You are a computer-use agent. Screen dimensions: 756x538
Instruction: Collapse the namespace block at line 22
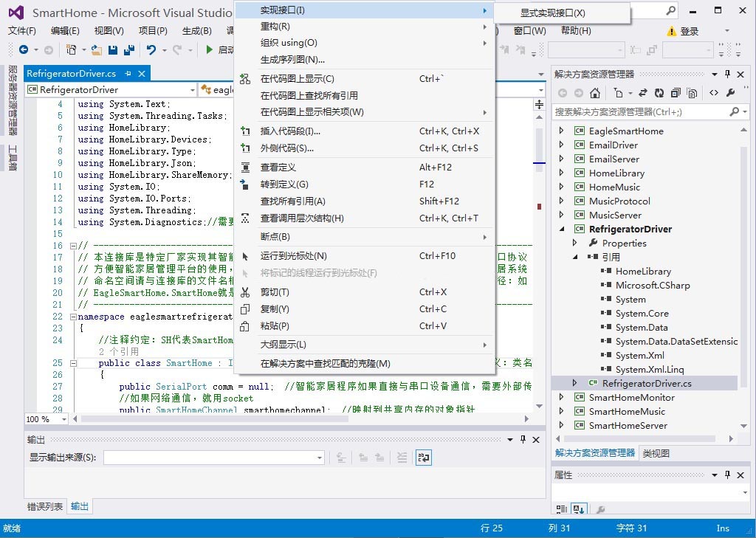[x=73, y=317]
